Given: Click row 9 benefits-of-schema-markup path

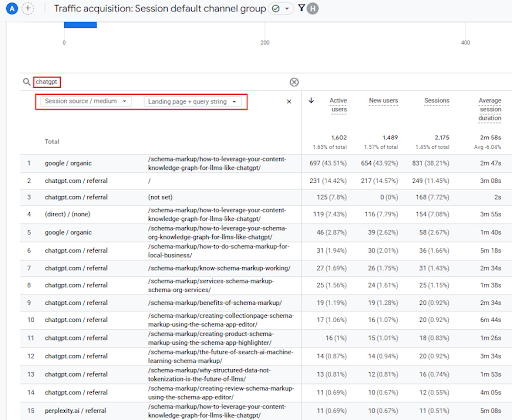Looking at the screenshot, I should tap(215, 303).
